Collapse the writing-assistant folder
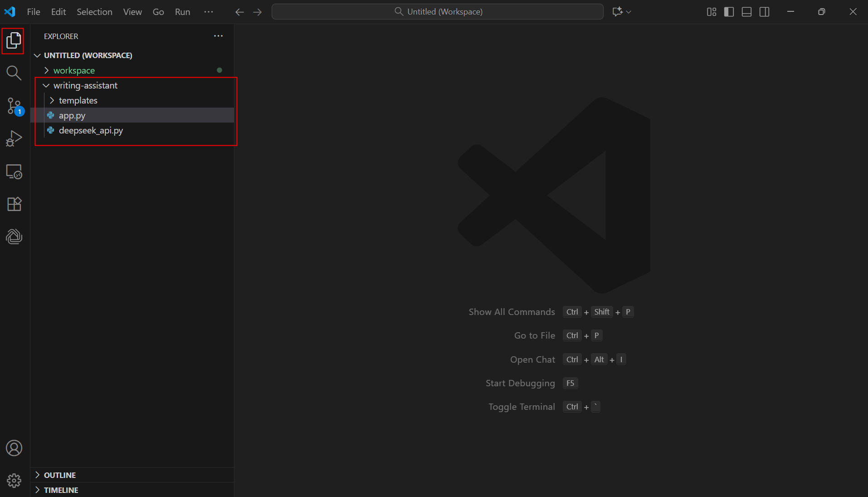This screenshot has width=868, height=497. (x=85, y=85)
